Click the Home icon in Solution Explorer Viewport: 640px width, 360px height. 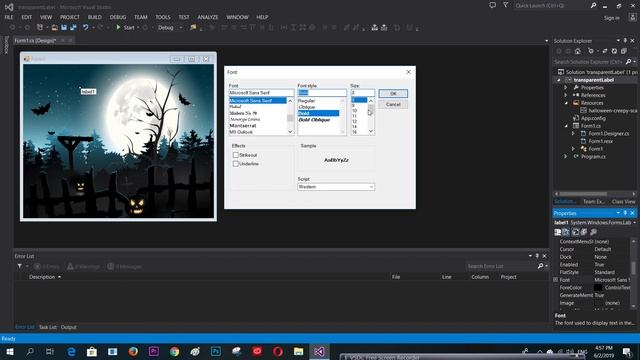578,51
